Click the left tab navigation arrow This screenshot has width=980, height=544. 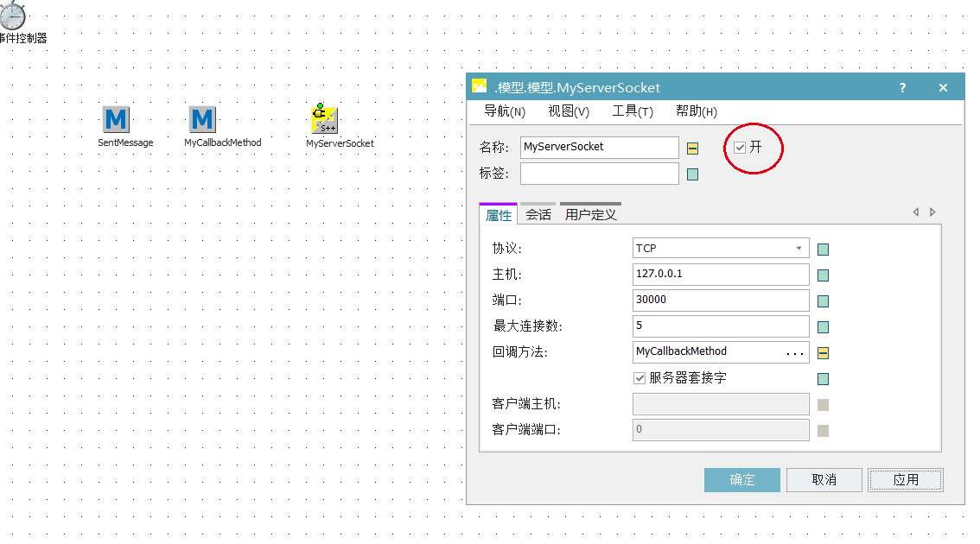click(x=916, y=212)
